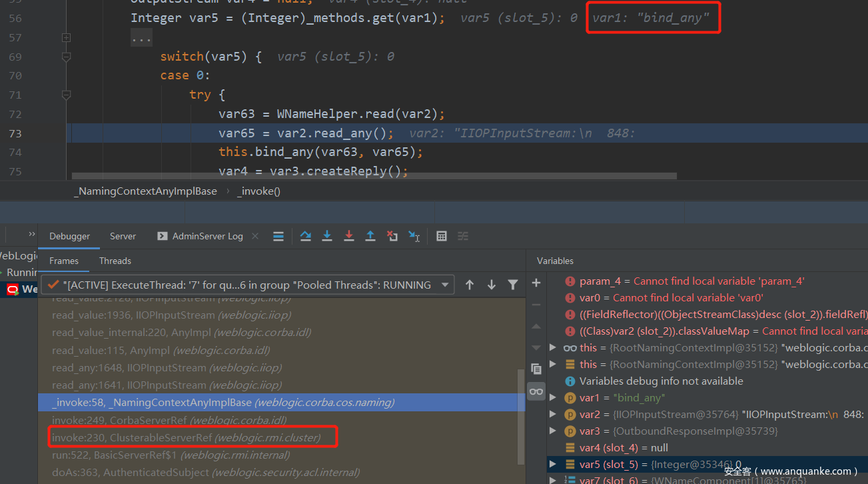Image resolution: width=868 pixels, height=484 pixels.
Task: Expand the var2 IIOPInputStream variable
Action: (x=552, y=415)
